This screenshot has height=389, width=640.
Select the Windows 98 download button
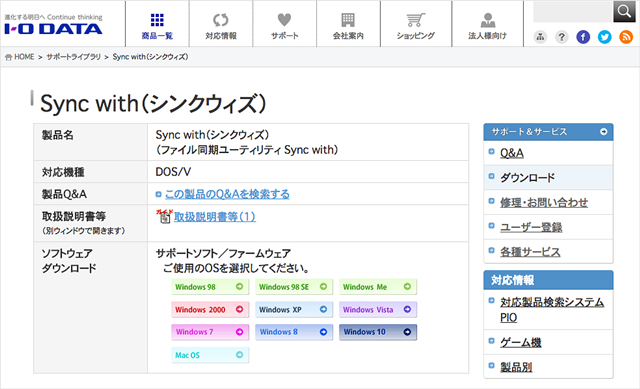tap(210, 287)
